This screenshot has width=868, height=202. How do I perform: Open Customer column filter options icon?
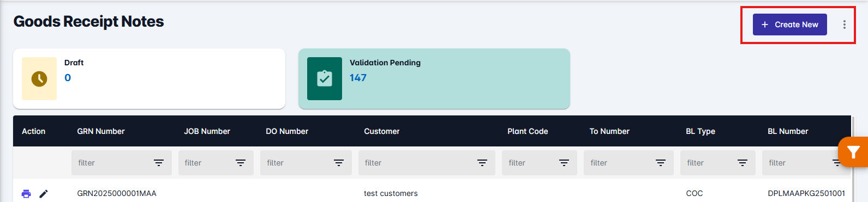[482, 163]
